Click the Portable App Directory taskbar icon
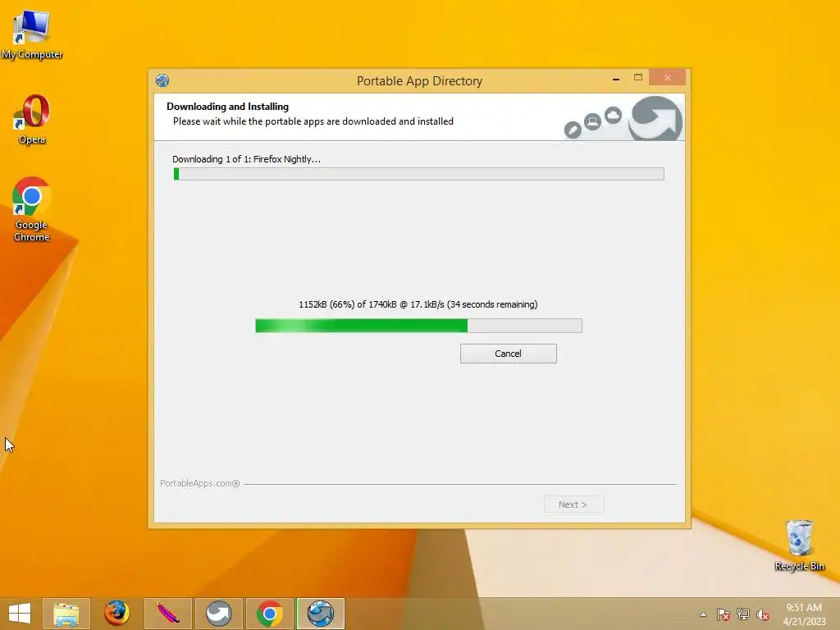The image size is (840, 630). (x=321, y=614)
